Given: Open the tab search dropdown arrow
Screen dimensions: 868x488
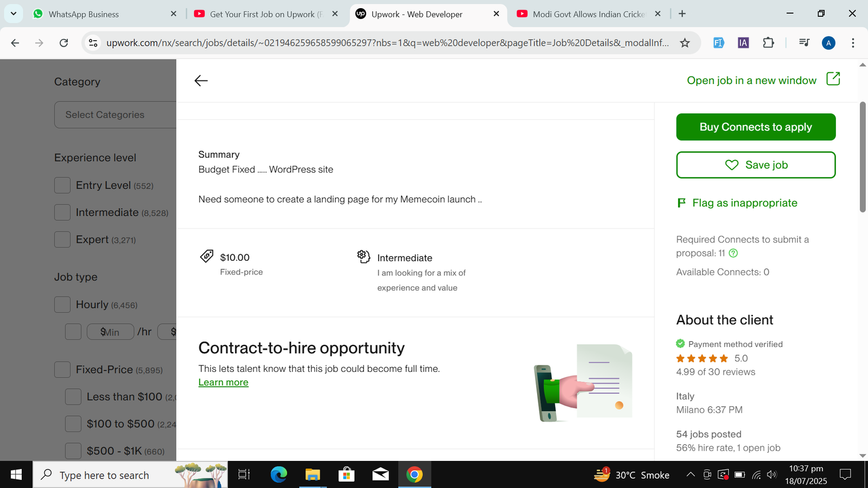Looking at the screenshot, I should [x=14, y=14].
